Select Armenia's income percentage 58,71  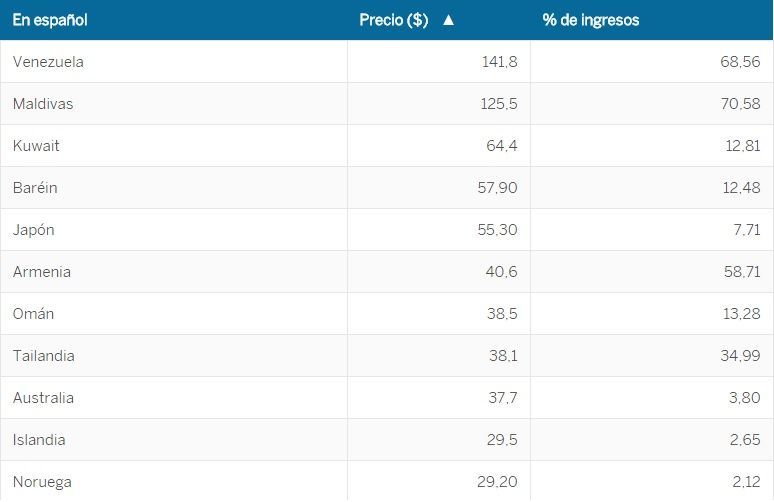[x=740, y=272]
